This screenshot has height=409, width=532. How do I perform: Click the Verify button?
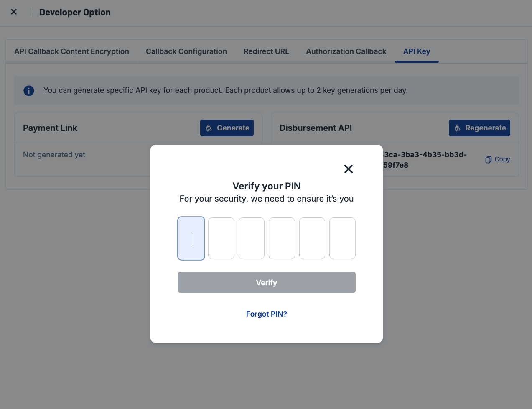(x=267, y=282)
